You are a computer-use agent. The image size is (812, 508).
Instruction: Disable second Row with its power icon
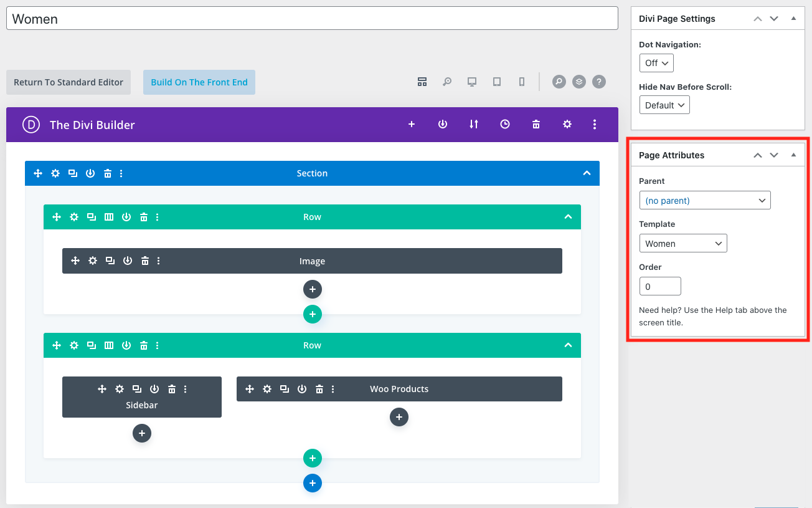126,345
